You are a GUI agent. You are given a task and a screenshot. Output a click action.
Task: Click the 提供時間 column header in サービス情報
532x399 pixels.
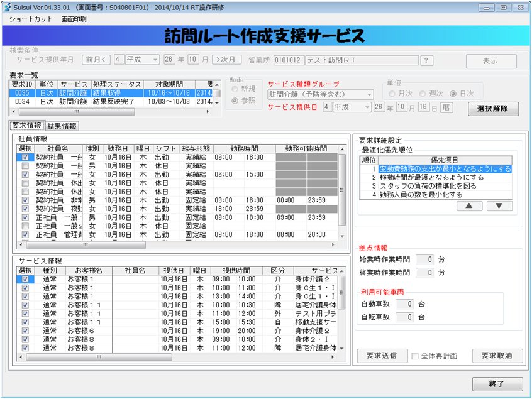[237, 271]
